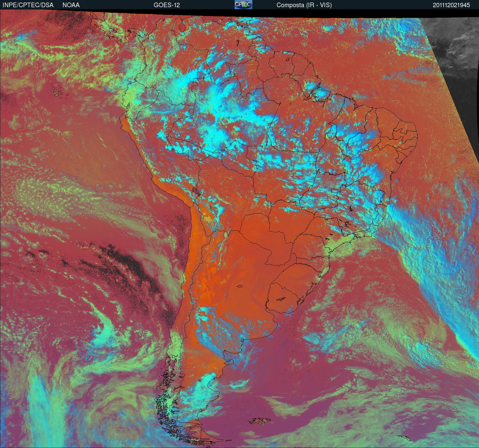Click the Composta (IR - VIS) title
The image size is (479, 448).
point(304,5)
